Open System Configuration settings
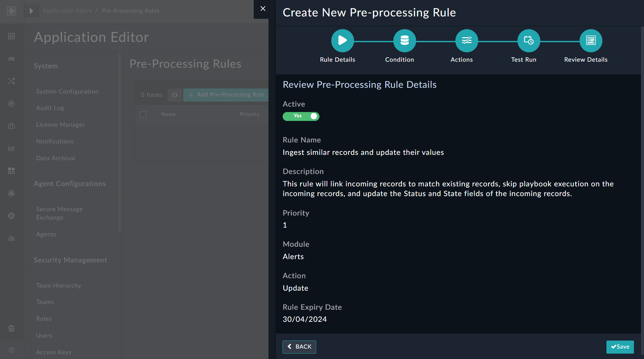Screen dimensions: 644x359 coord(67,91)
